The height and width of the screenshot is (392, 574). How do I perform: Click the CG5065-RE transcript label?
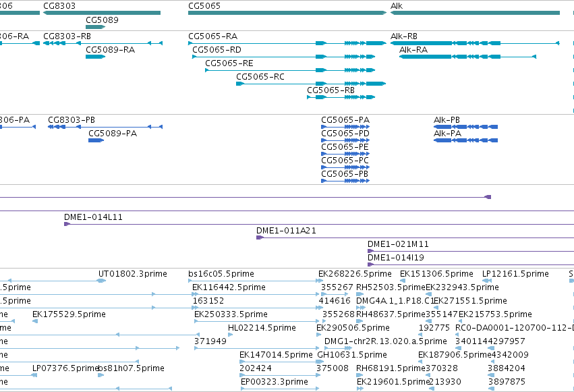pyautogui.click(x=229, y=63)
